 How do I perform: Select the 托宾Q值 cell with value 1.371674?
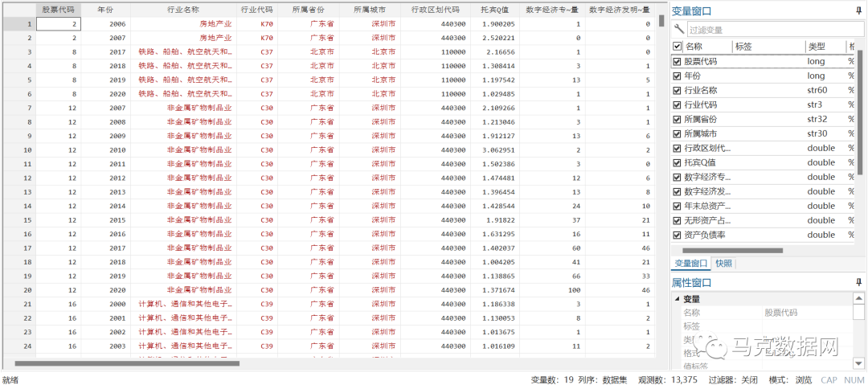[x=495, y=289]
